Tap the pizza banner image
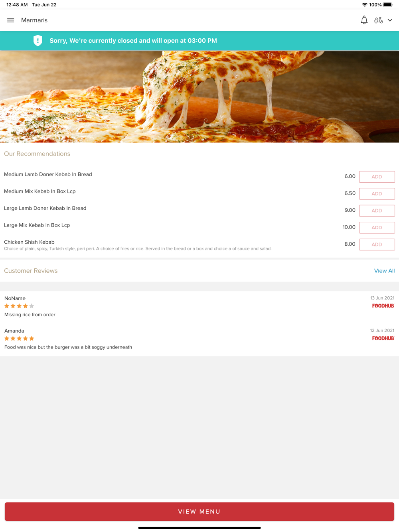Image resolution: width=399 pixels, height=532 pixels. [x=199, y=97]
